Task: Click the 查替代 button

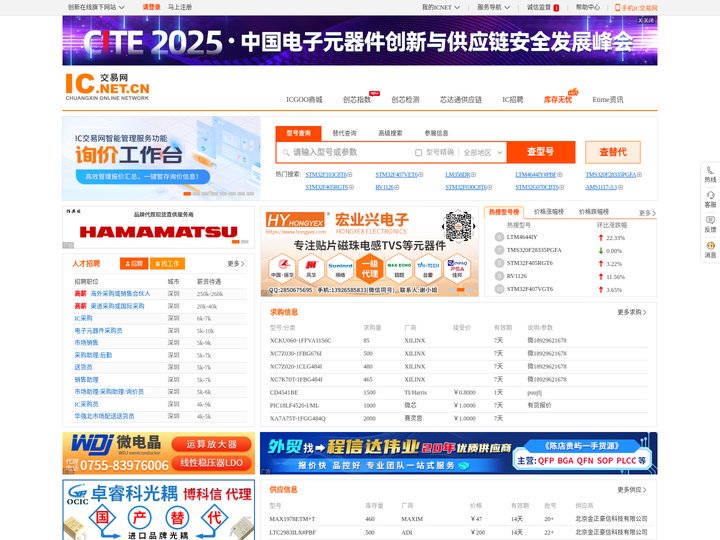Action: (613, 152)
